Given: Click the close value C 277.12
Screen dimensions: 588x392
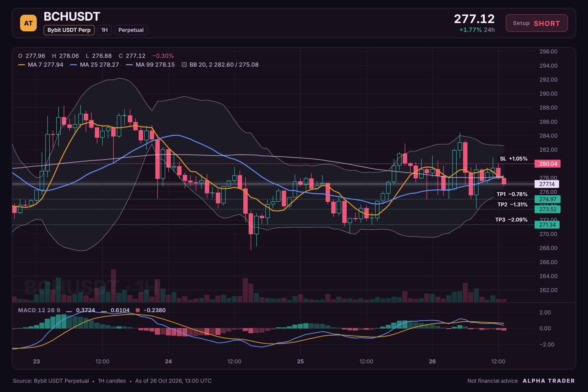Looking at the screenshot, I should (x=132, y=56).
